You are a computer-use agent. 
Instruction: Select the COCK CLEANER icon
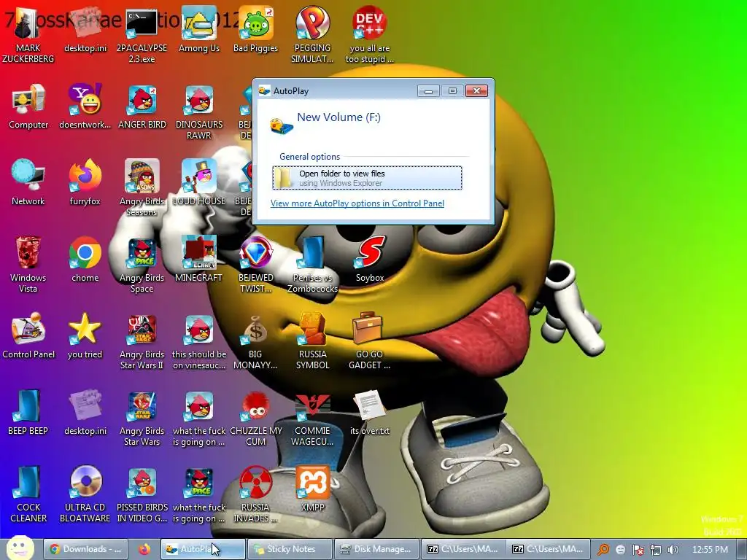(28, 494)
